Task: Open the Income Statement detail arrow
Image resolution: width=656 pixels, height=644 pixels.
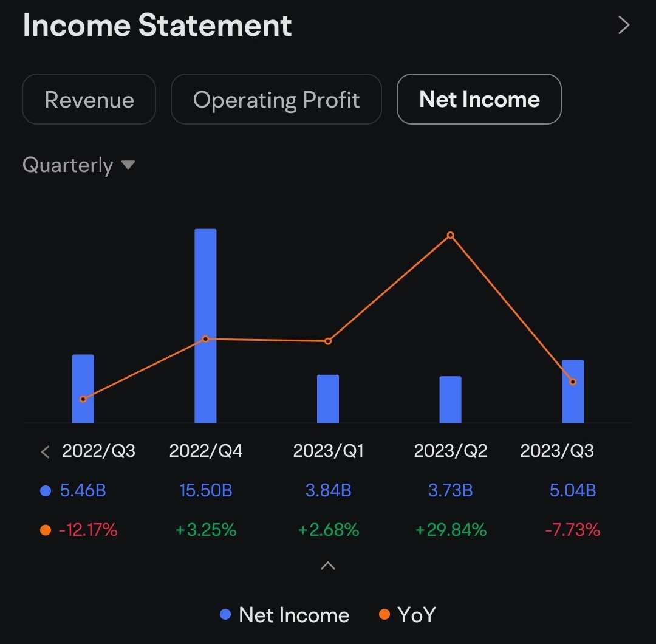Action: click(x=624, y=26)
